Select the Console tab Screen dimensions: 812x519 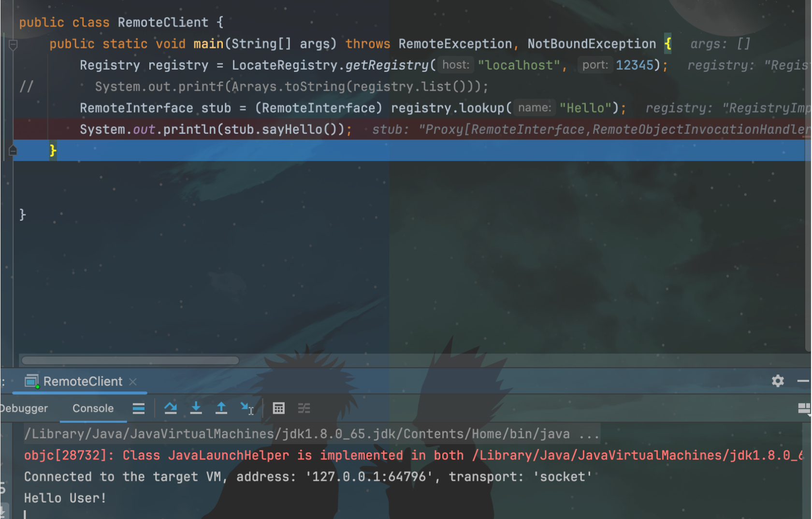[x=93, y=408]
